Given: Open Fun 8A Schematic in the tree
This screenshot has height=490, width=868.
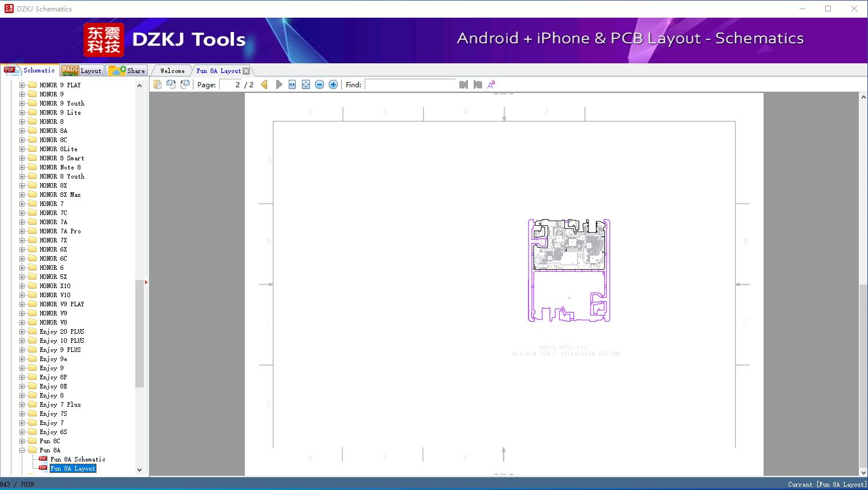Looking at the screenshot, I should [x=78, y=459].
